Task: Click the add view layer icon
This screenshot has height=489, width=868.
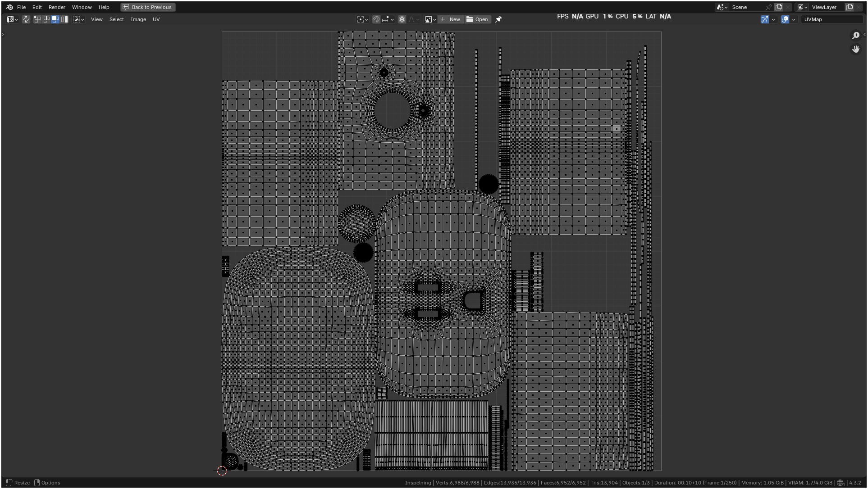Action: tap(850, 7)
